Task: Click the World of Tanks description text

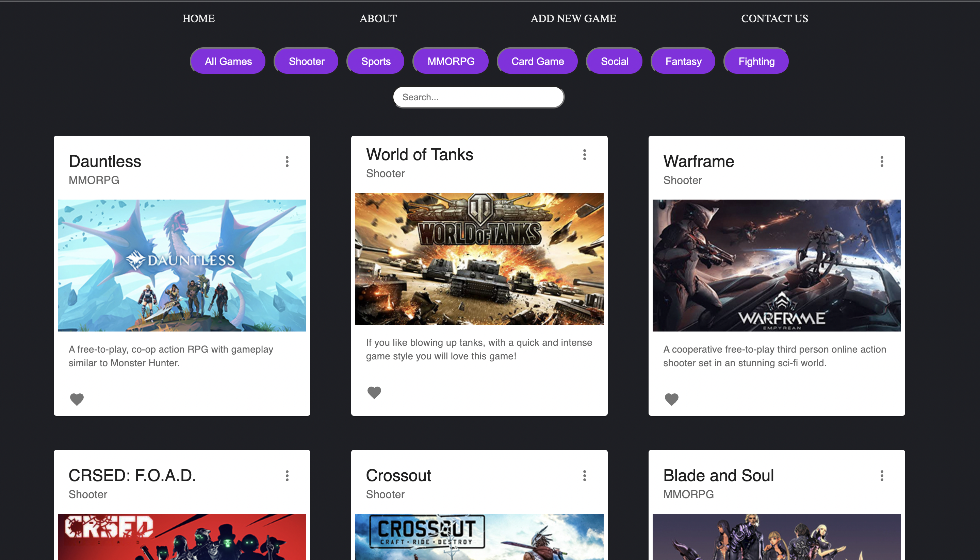Action: (479, 349)
